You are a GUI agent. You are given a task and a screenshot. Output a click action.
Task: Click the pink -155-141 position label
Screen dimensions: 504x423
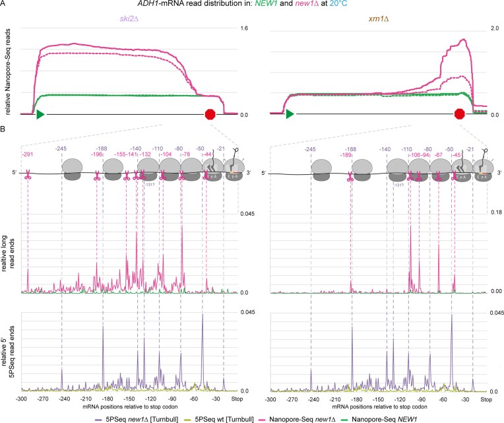tap(126, 154)
